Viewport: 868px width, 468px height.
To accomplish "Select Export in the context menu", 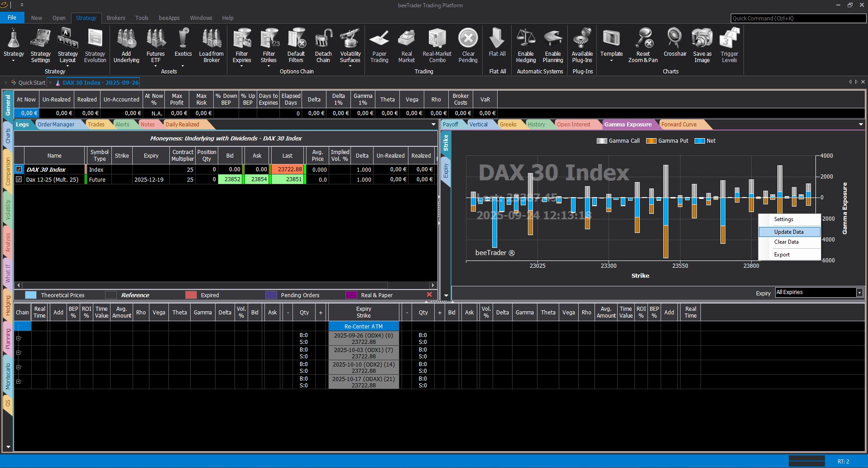I will pyautogui.click(x=782, y=255).
